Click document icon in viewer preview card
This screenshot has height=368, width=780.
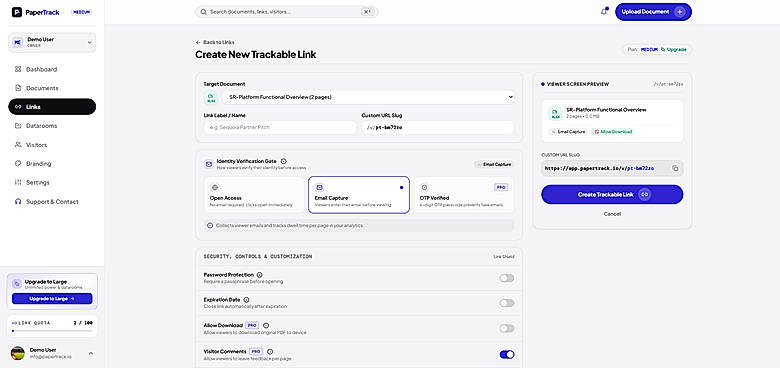coord(555,112)
